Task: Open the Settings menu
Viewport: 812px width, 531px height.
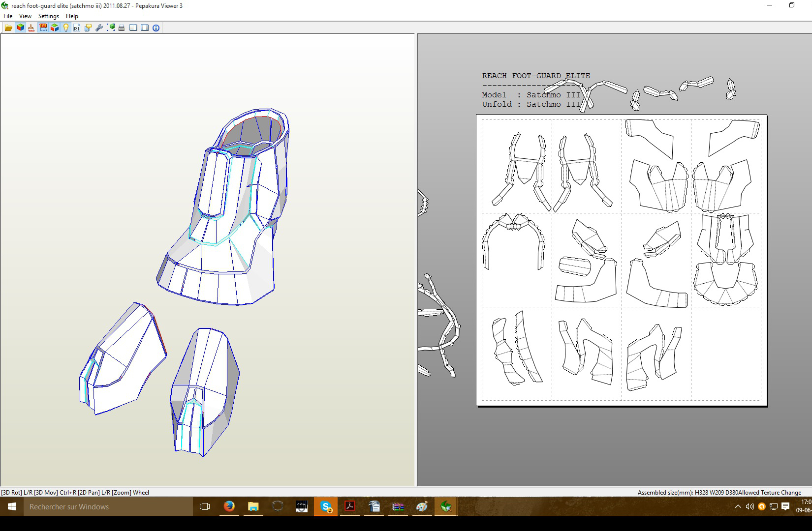Action: 49,16
